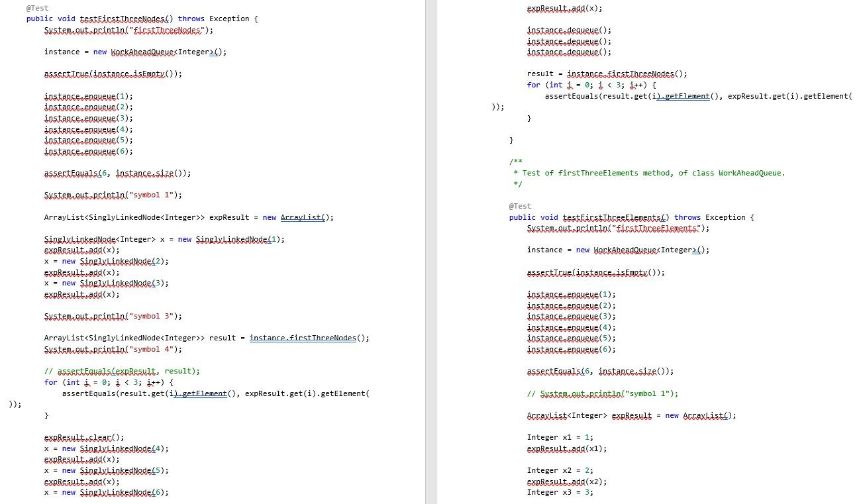Select the instance.enqueue(1) call in left pane

pos(80,96)
